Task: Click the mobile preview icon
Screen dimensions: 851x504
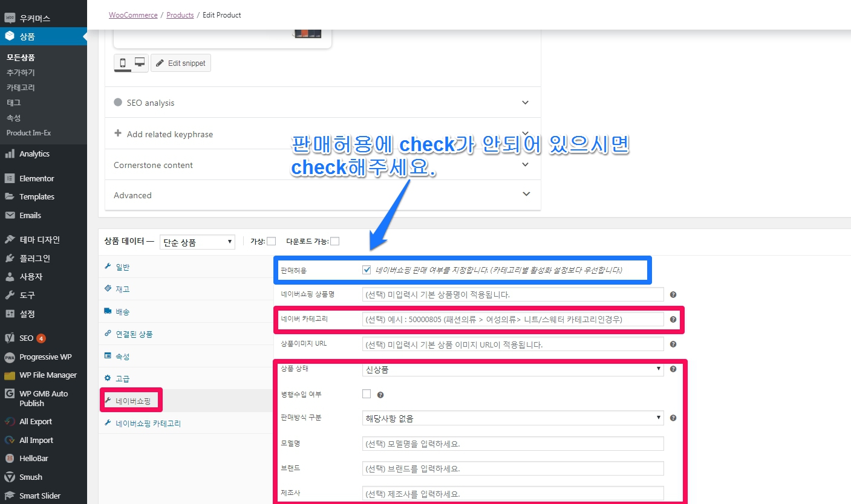Action: (123, 63)
